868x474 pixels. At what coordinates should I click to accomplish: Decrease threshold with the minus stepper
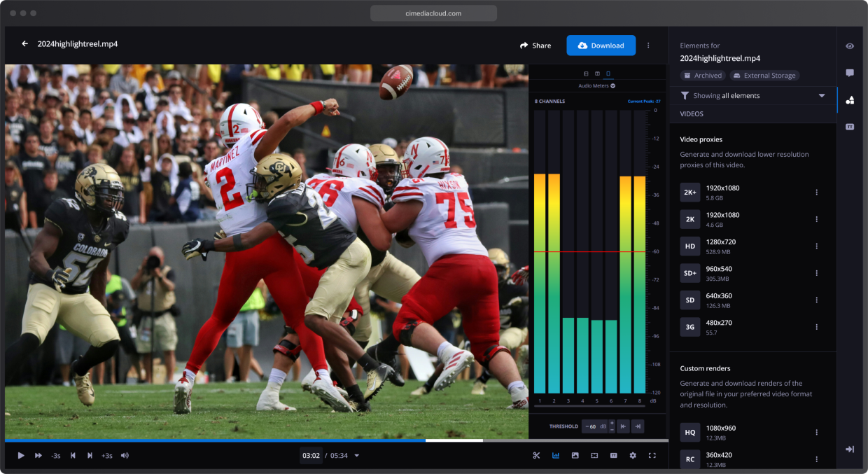tap(612, 430)
